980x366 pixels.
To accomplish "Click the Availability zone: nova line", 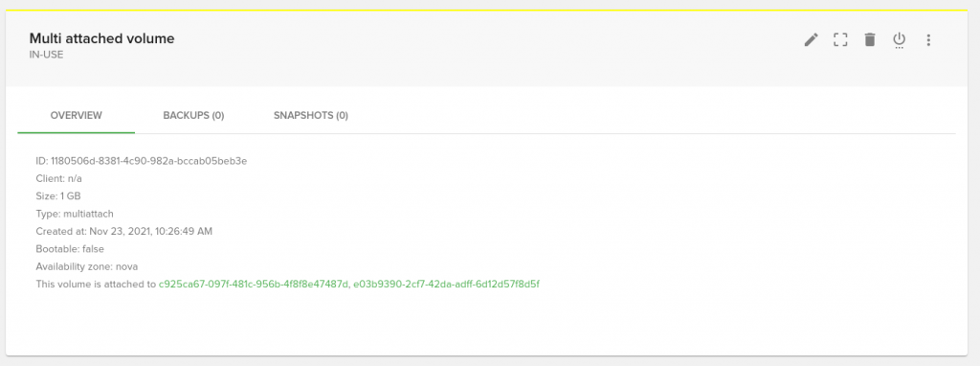I will [86, 266].
